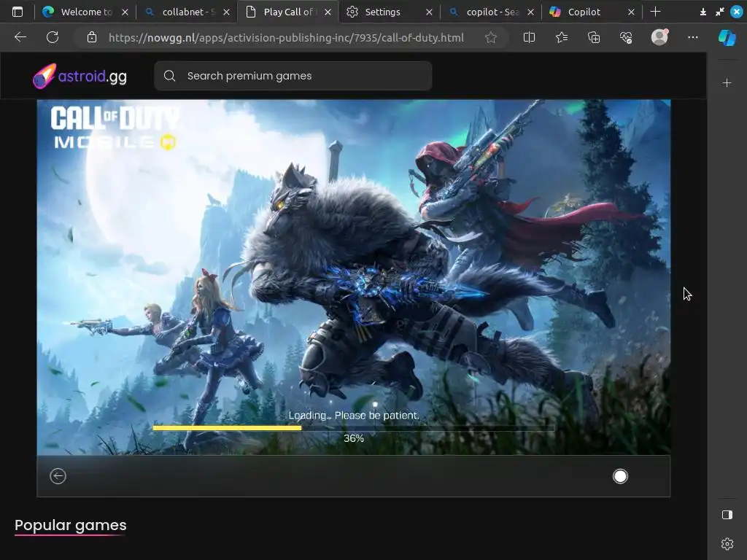Click the white circle home button

click(620, 476)
